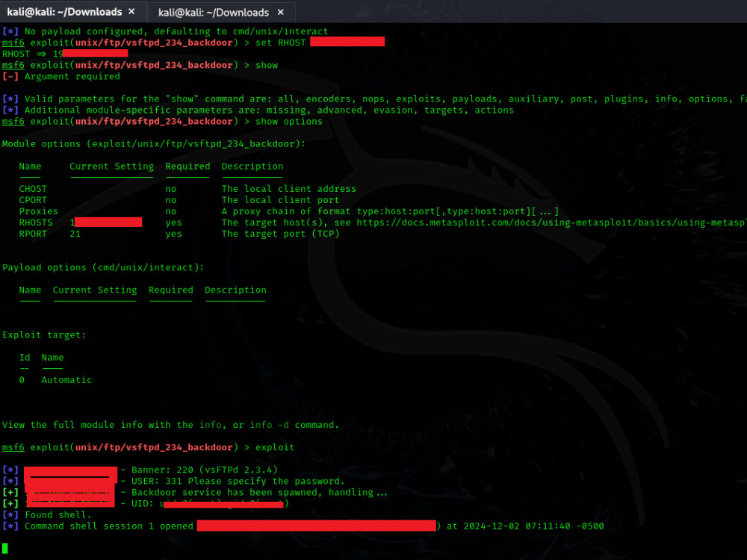Click 'The local client address' description
Viewport: 747px width, 560px height.
pos(288,189)
